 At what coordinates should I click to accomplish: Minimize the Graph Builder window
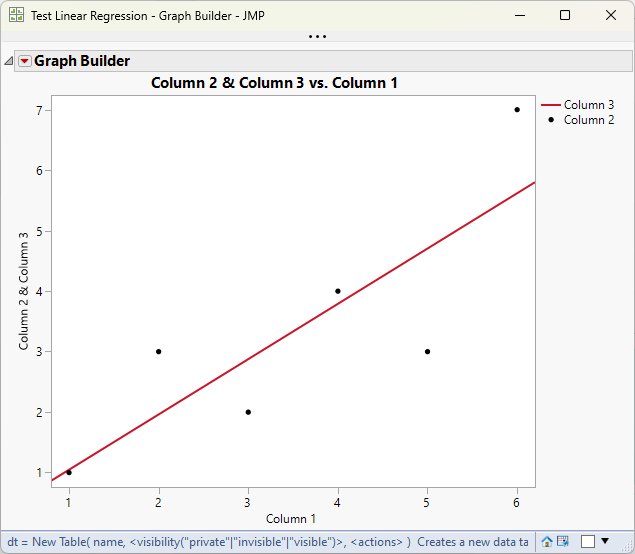tap(520, 15)
